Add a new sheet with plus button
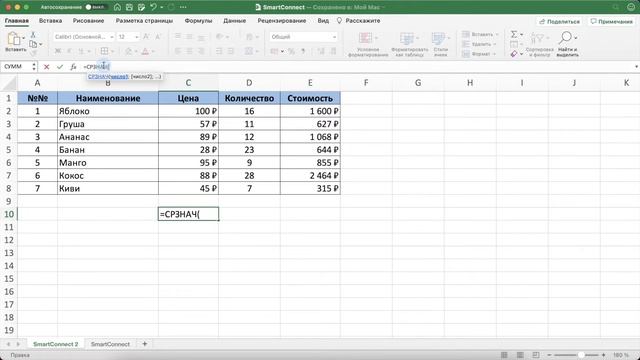This screenshot has width=640, height=360. point(144,344)
